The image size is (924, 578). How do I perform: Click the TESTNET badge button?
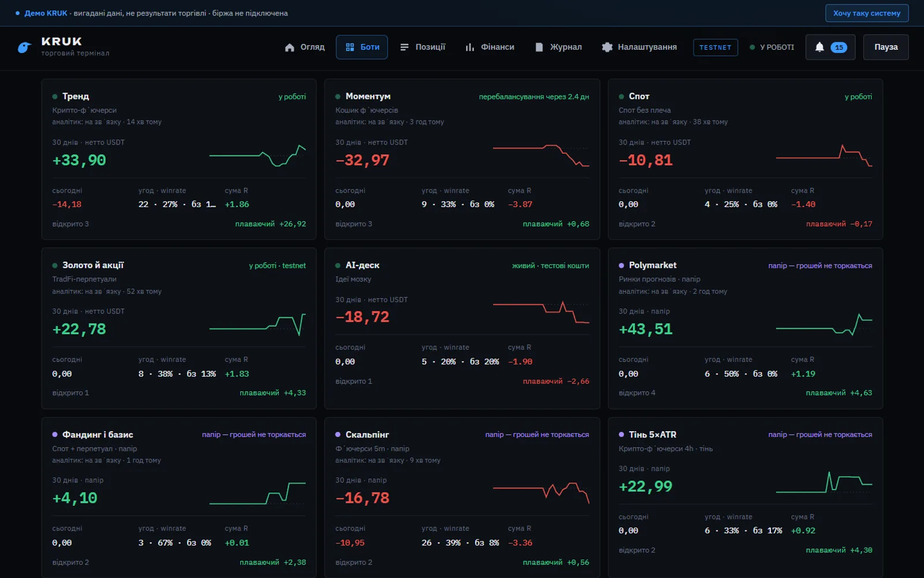[x=716, y=47]
